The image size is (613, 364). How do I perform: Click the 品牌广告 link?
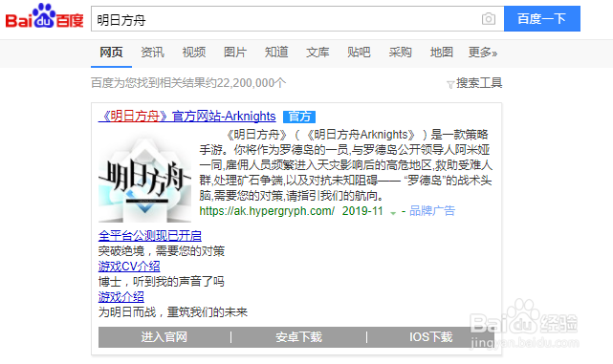click(432, 211)
